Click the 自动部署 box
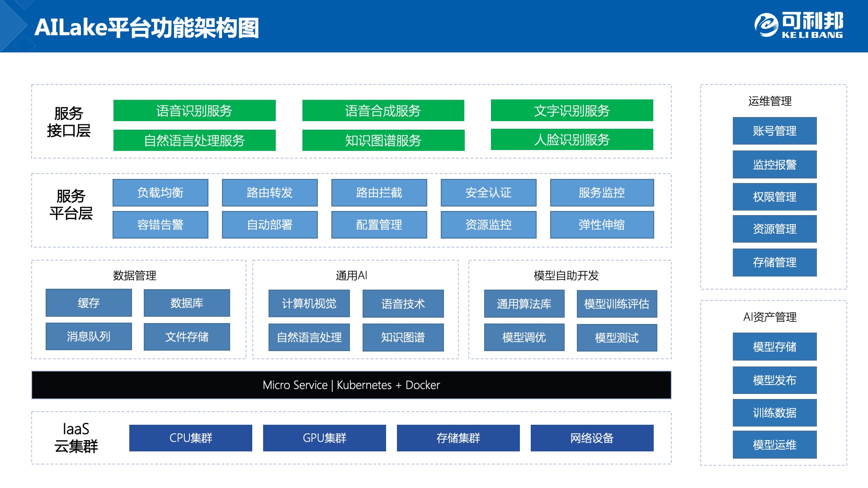Viewport: 868px width, 488px height. [269, 225]
